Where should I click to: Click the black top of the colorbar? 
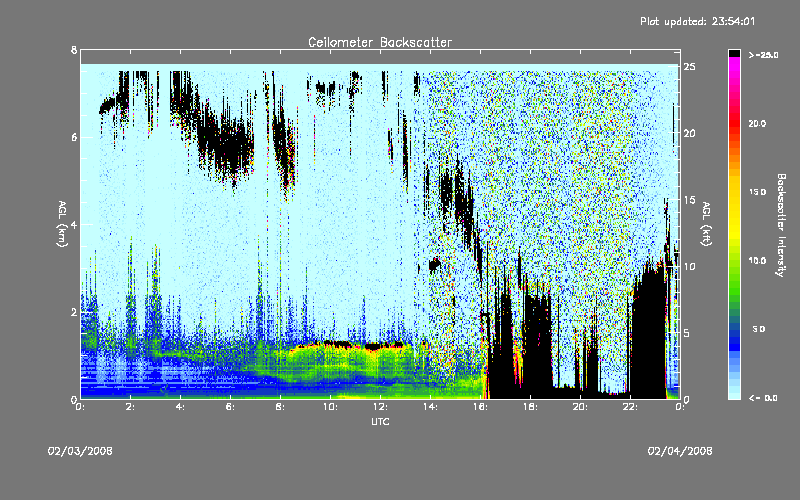click(734, 53)
